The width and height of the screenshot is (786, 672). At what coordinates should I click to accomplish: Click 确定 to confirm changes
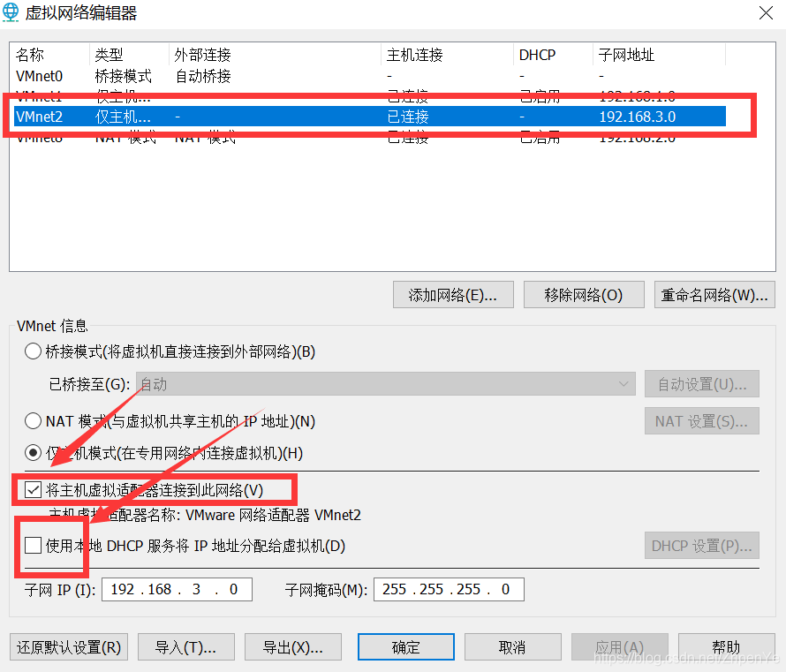[405, 646]
